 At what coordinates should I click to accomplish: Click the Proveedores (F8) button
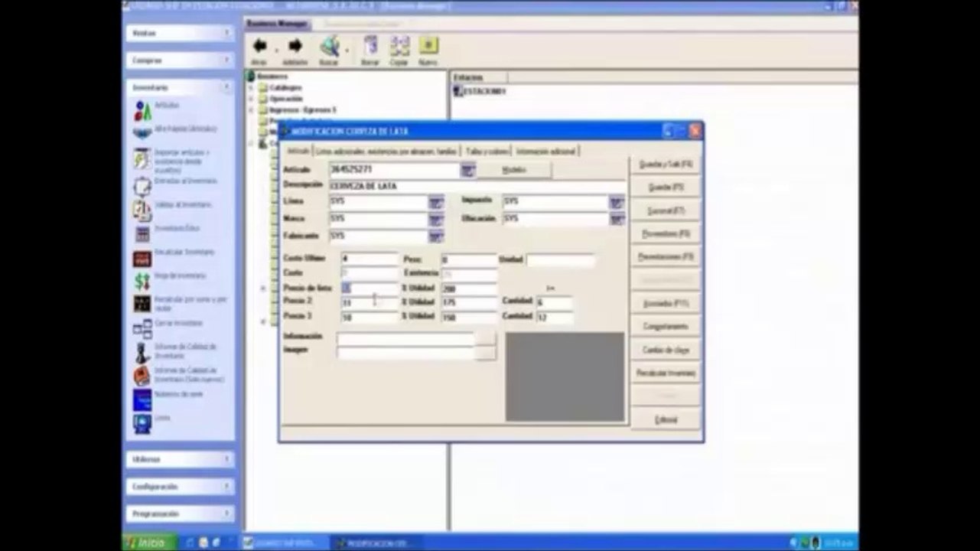coord(666,233)
